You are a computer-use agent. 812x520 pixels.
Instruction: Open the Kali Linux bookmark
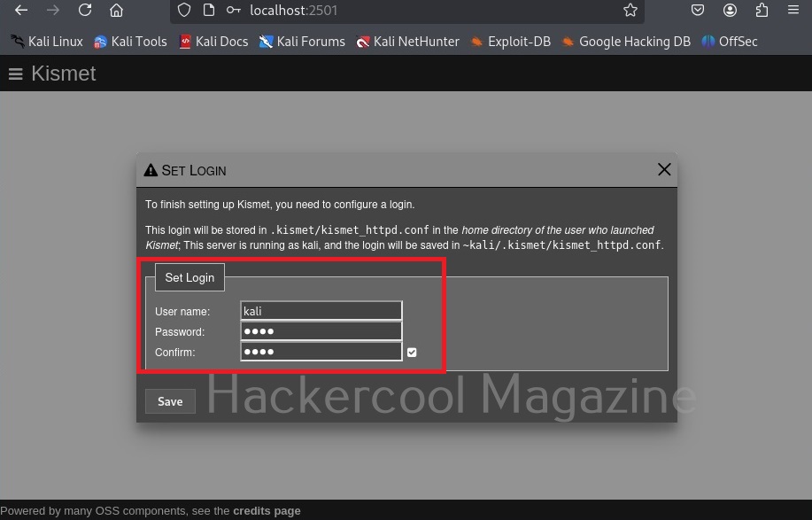[x=47, y=42]
